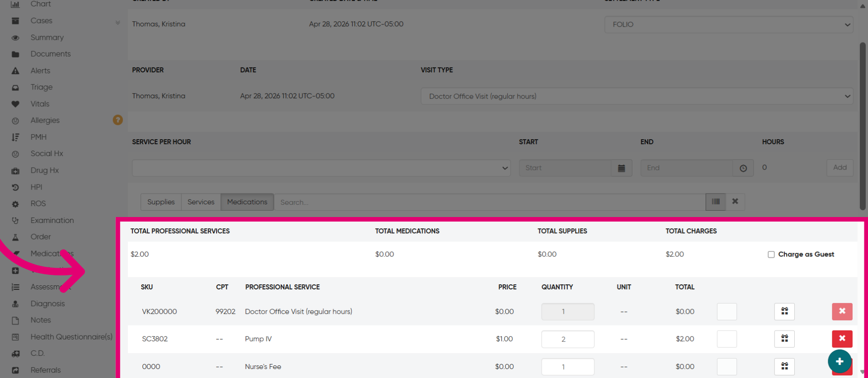Clear search with the X icon
Screen dimensions: 868x378
coord(735,202)
